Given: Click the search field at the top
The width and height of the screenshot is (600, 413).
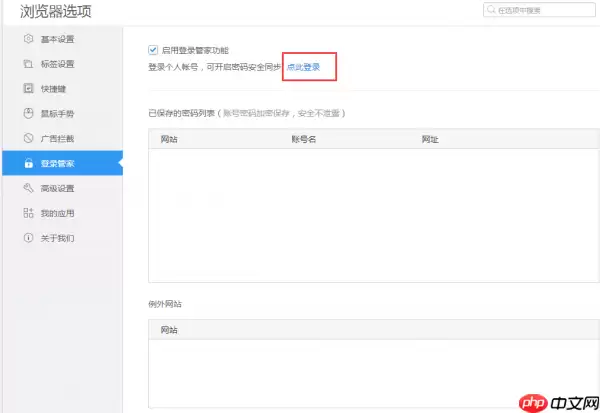Looking at the screenshot, I should tap(539, 10).
